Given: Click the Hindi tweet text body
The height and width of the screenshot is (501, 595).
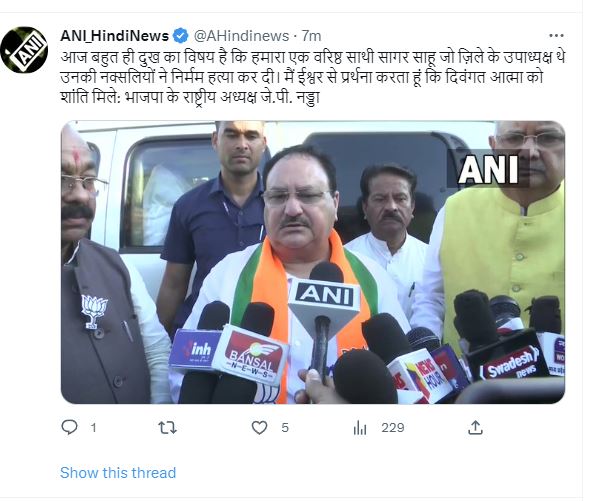Looking at the screenshot, I should point(313,77).
